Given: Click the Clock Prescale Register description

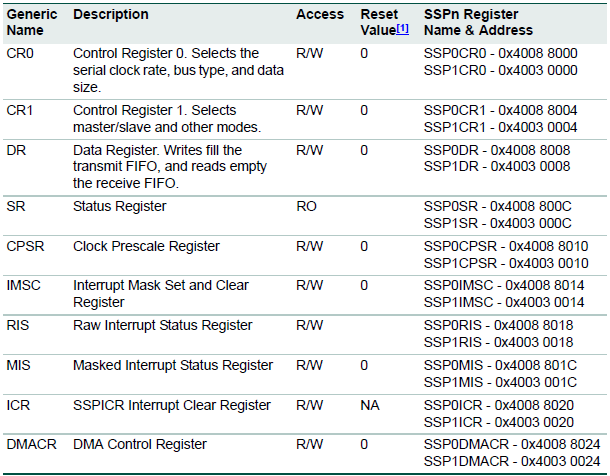Looking at the screenshot, I should pos(146,246).
